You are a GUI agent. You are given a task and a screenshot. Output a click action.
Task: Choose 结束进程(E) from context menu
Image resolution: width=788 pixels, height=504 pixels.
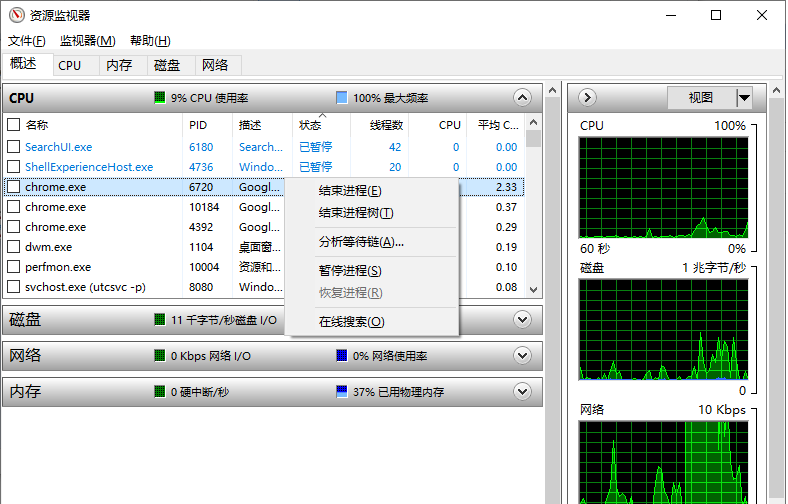point(372,191)
